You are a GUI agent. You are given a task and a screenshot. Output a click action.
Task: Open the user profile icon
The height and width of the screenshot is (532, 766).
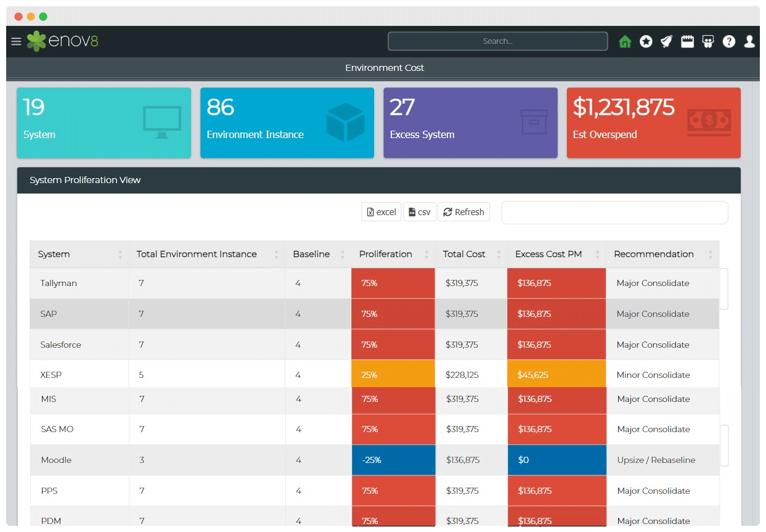(749, 41)
